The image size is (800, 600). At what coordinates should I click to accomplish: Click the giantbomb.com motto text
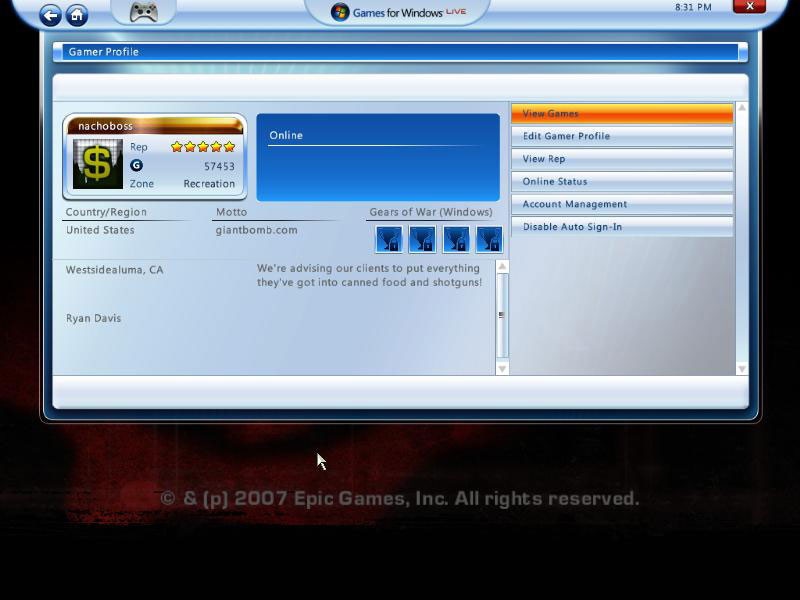tap(257, 230)
